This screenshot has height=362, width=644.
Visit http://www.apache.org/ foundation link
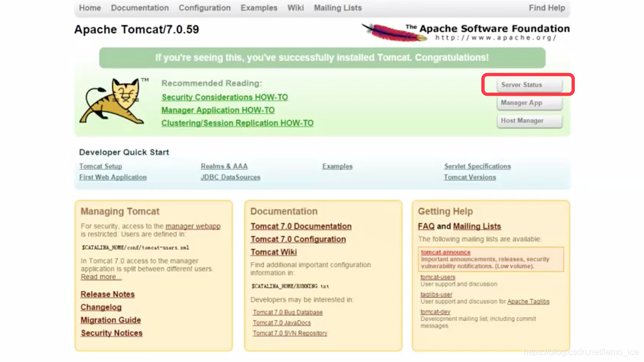point(496,38)
